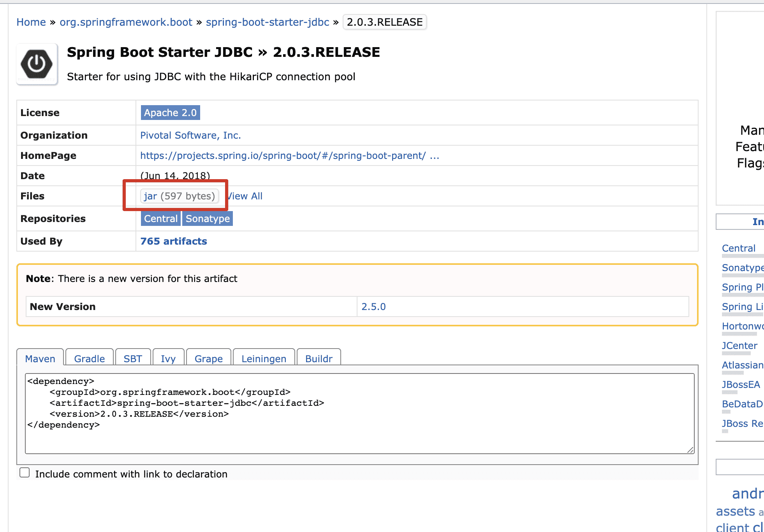Click the Spring Boot power logo icon
764x532 pixels.
click(37, 64)
